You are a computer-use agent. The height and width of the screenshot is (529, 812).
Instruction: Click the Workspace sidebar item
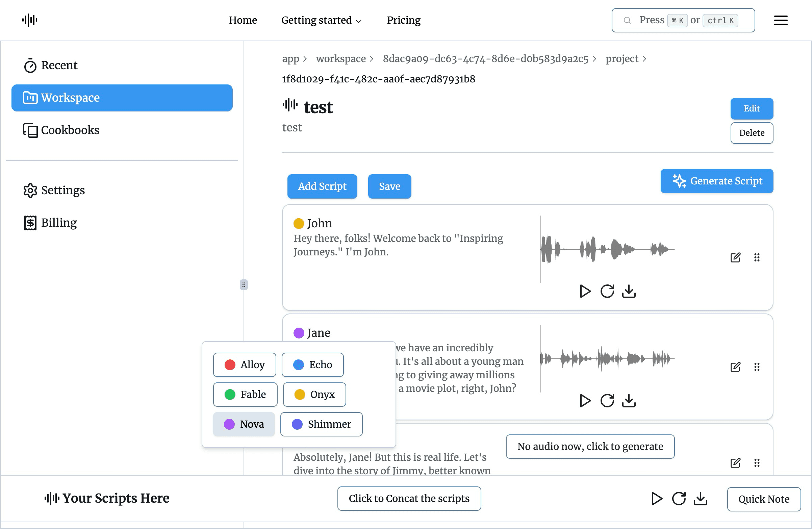coord(123,98)
